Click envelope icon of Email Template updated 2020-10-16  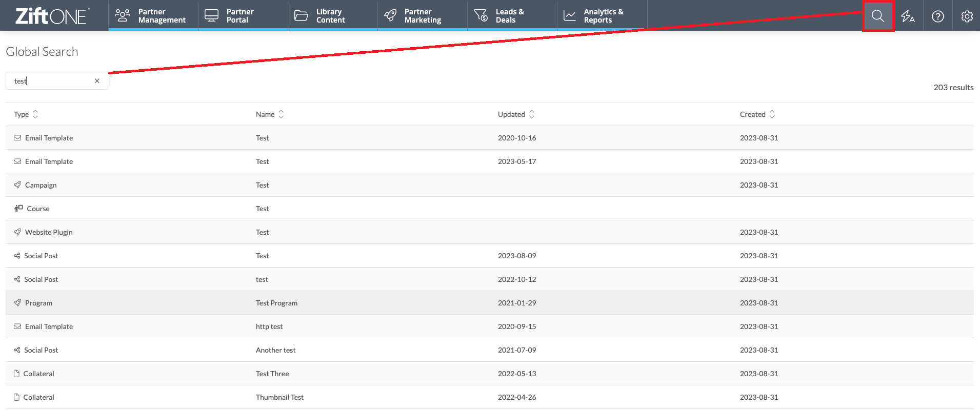[x=17, y=138]
